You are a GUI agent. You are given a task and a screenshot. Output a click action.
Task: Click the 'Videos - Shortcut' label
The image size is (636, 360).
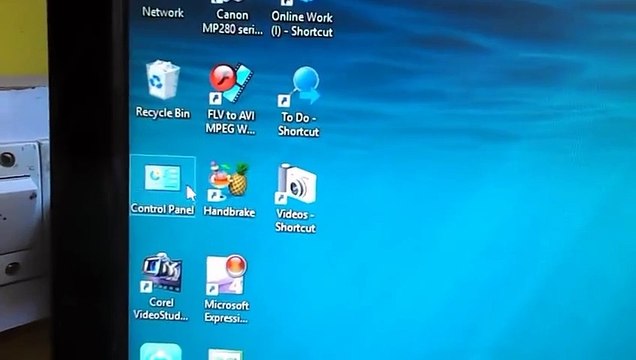point(295,221)
